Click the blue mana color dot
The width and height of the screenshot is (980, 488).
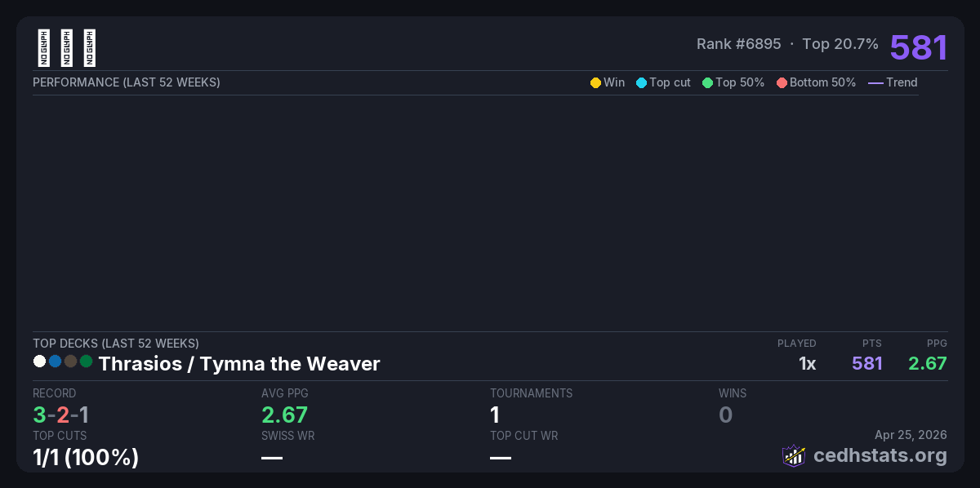tap(55, 361)
